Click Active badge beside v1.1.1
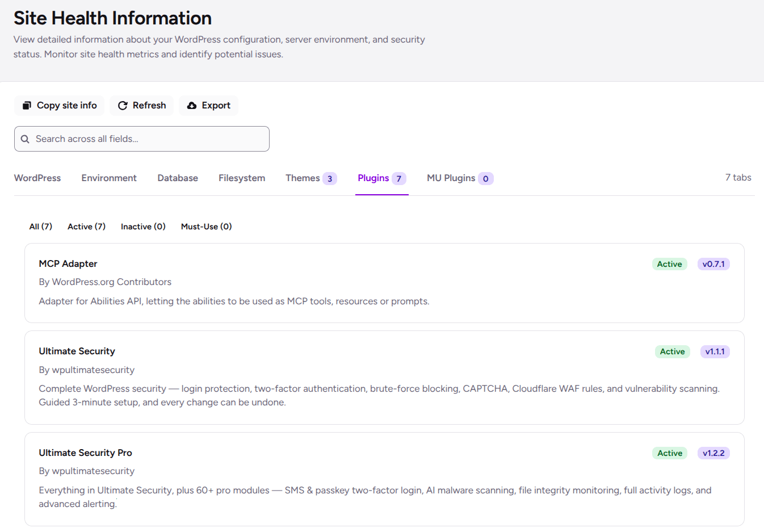This screenshot has width=764, height=532. (x=673, y=351)
